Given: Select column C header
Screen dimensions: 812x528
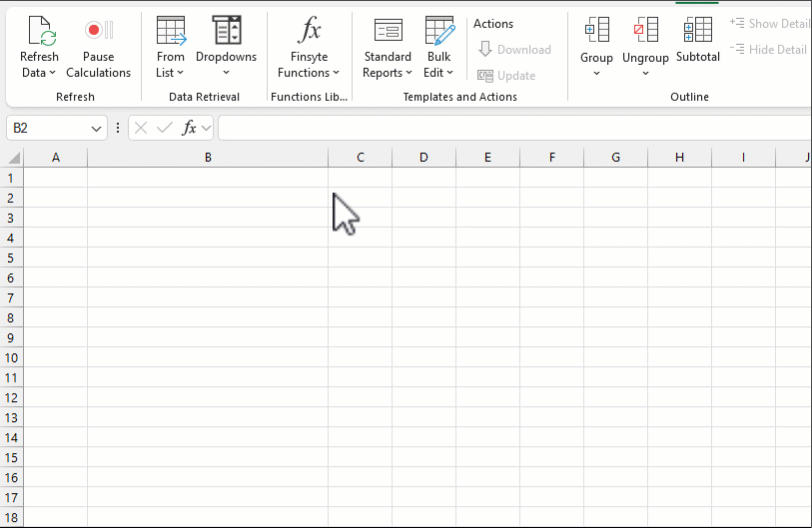Looking at the screenshot, I should pyautogui.click(x=360, y=157).
